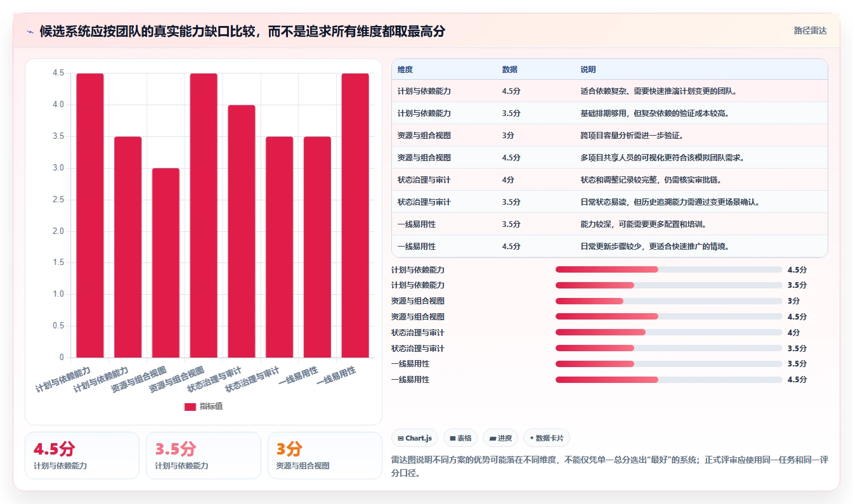Select the 4.5分 计划与依赖能力 progress bar

pos(668,269)
